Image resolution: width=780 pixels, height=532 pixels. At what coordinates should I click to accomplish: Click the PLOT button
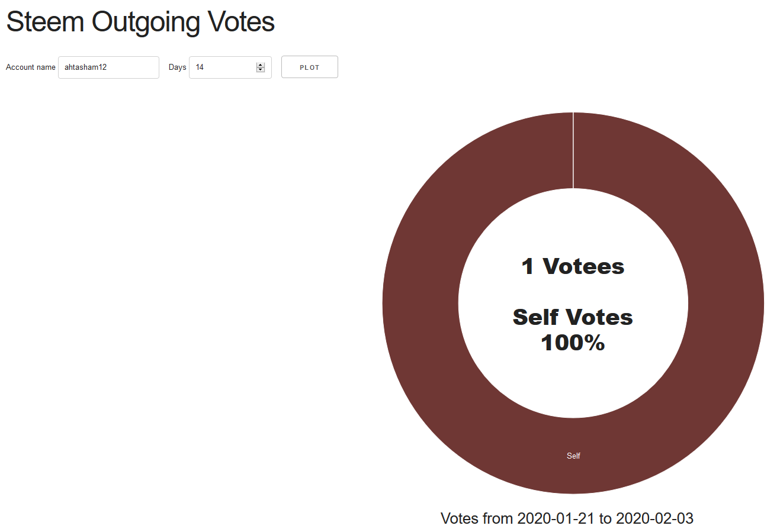coord(309,67)
